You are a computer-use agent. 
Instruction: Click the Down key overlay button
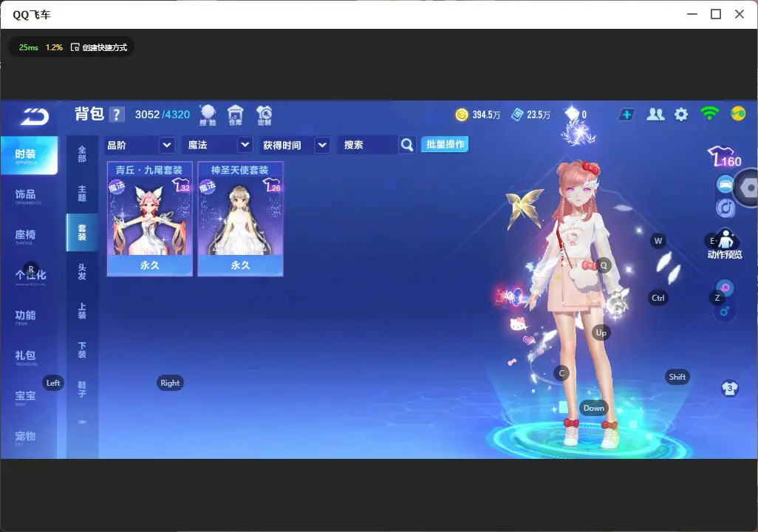pos(594,408)
